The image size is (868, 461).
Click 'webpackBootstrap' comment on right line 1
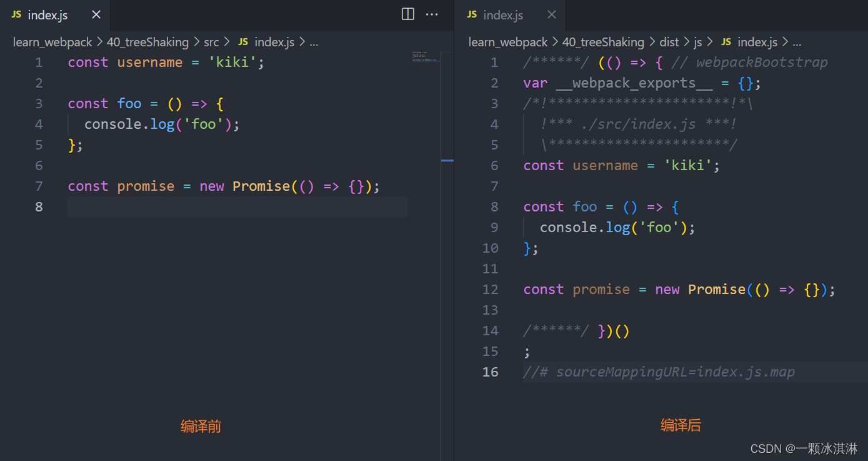pos(762,62)
